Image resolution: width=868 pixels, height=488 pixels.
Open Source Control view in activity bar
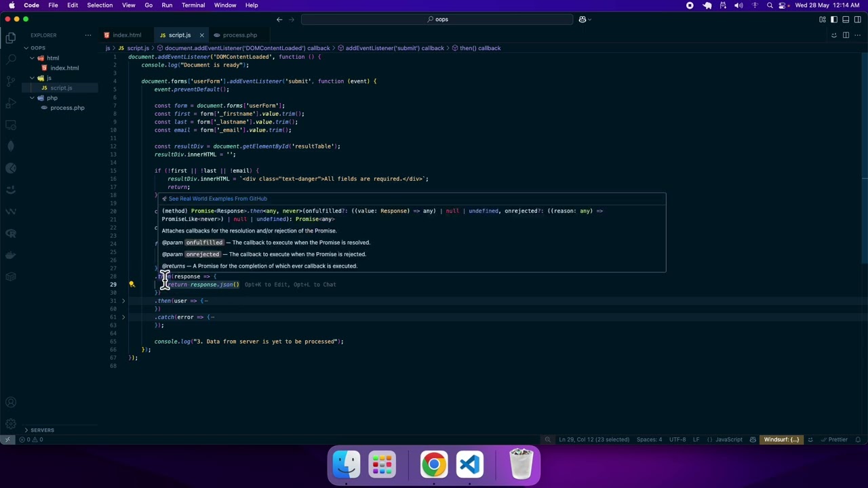[11, 81]
